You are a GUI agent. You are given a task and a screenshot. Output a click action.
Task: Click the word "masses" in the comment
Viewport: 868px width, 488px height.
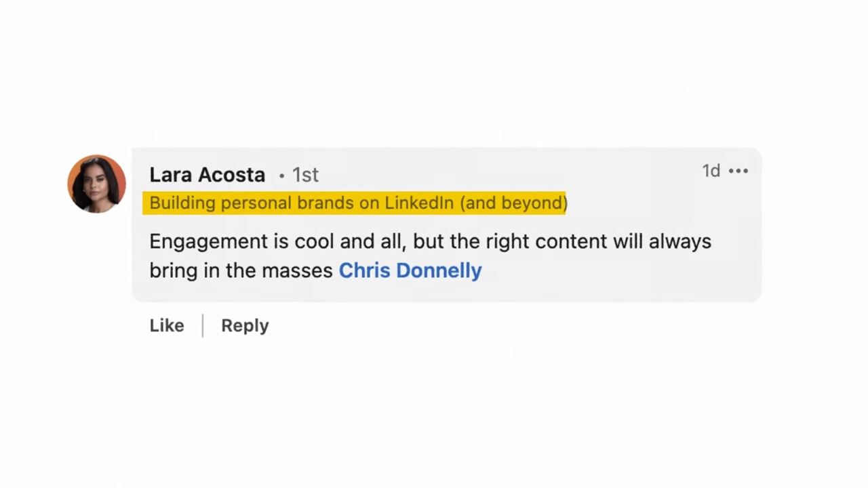[x=297, y=270]
